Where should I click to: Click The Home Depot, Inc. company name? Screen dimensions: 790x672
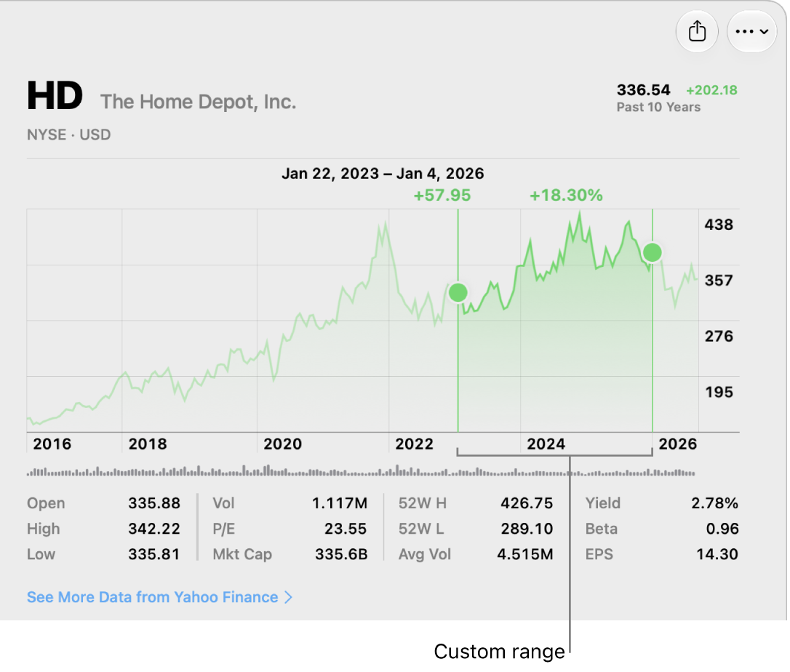click(x=198, y=102)
